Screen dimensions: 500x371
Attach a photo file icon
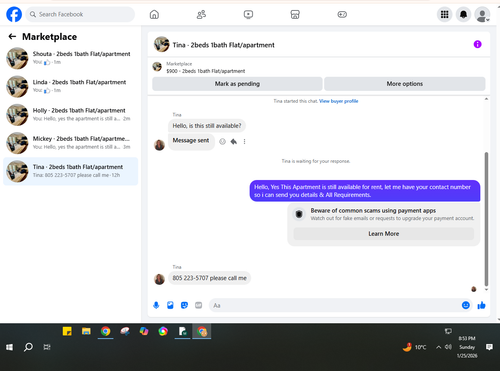[170, 305]
